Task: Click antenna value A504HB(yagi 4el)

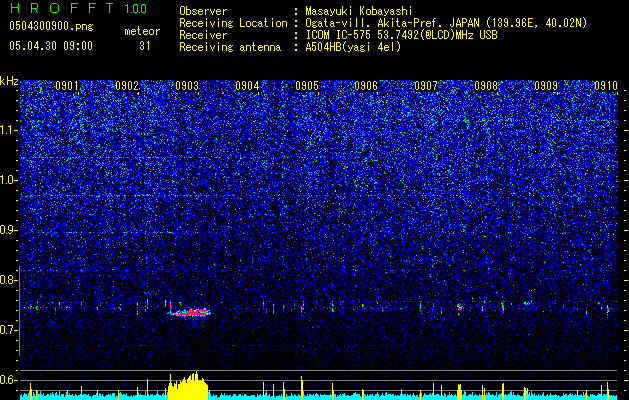Action: click(353, 47)
